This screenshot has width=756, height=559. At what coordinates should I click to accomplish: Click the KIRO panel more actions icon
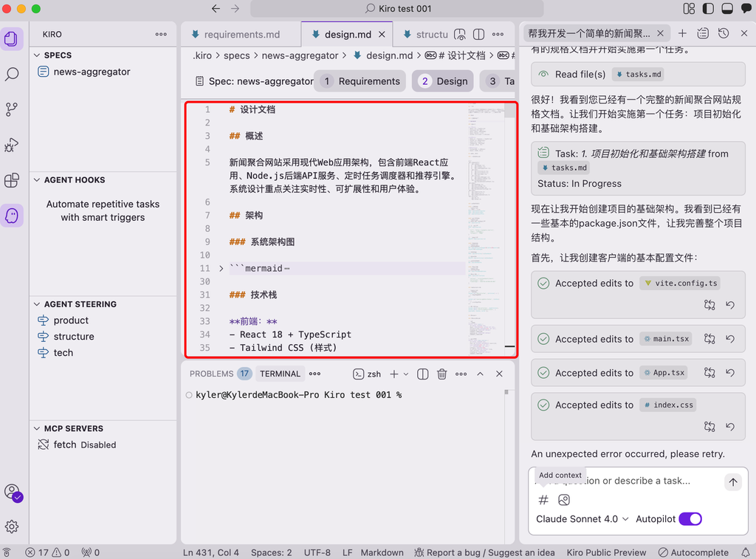point(161,34)
